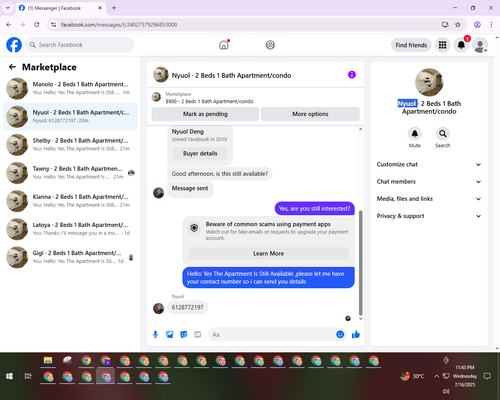The image size is (500, 400).
Task: Open the Facebook logo home link
Action: point(14,45)
